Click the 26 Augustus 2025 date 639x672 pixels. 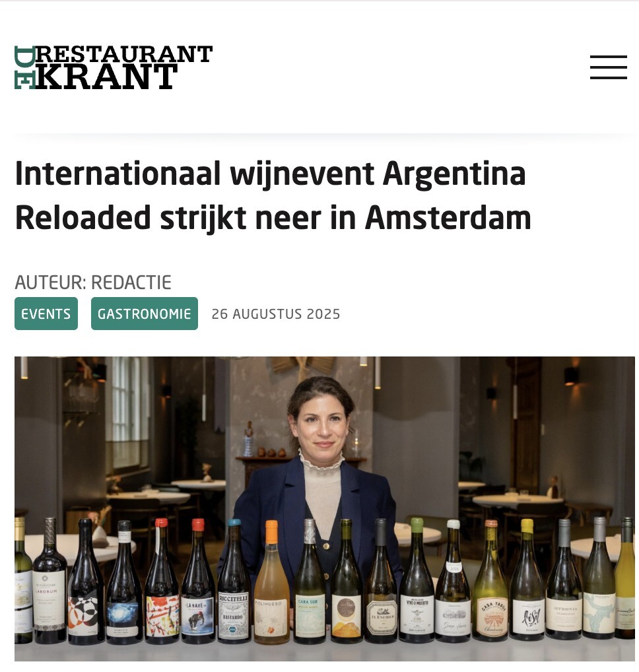[x=275, y=314]
